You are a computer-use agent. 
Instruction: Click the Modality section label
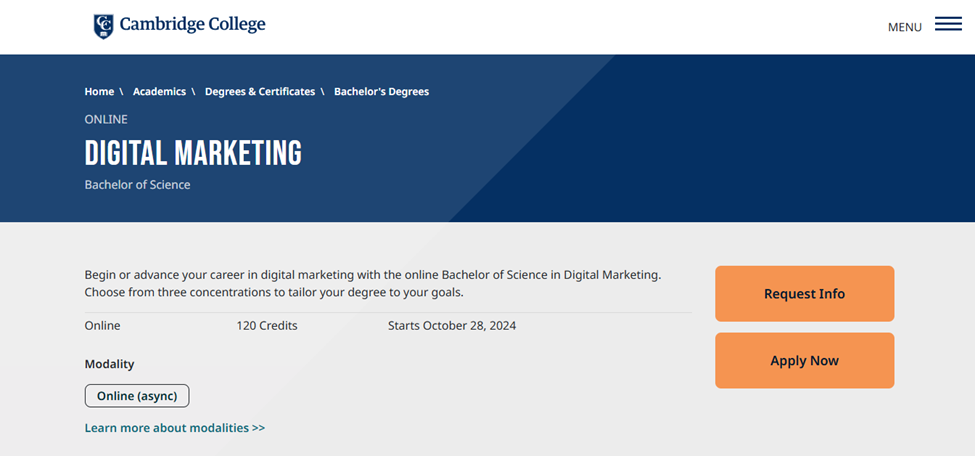[x=109, y=364]
